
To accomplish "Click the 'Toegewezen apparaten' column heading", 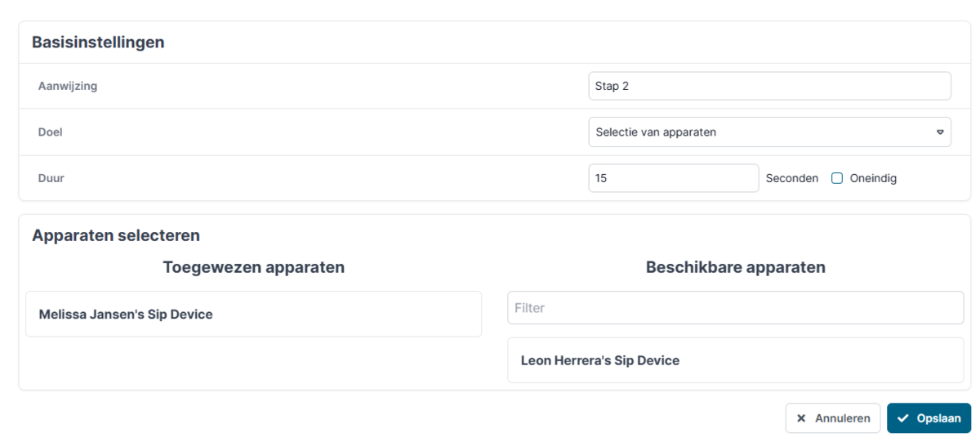I will tap(253, 267).
